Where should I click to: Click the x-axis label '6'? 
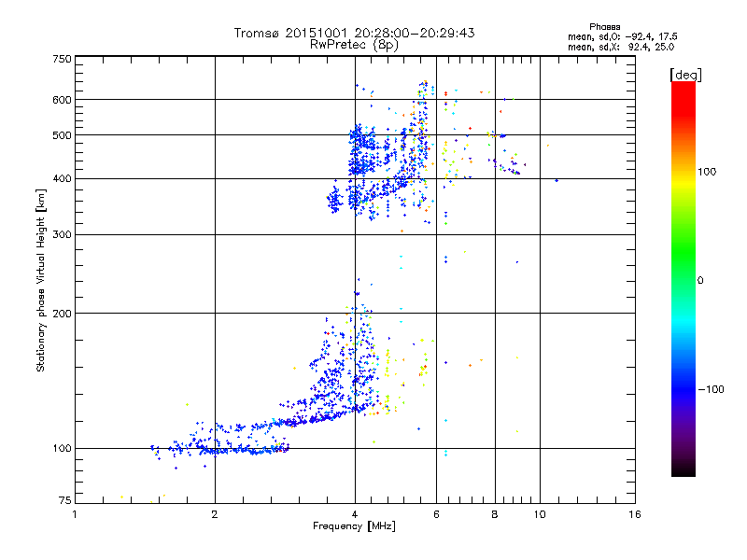pyautogui.click(x=436, y=514)
